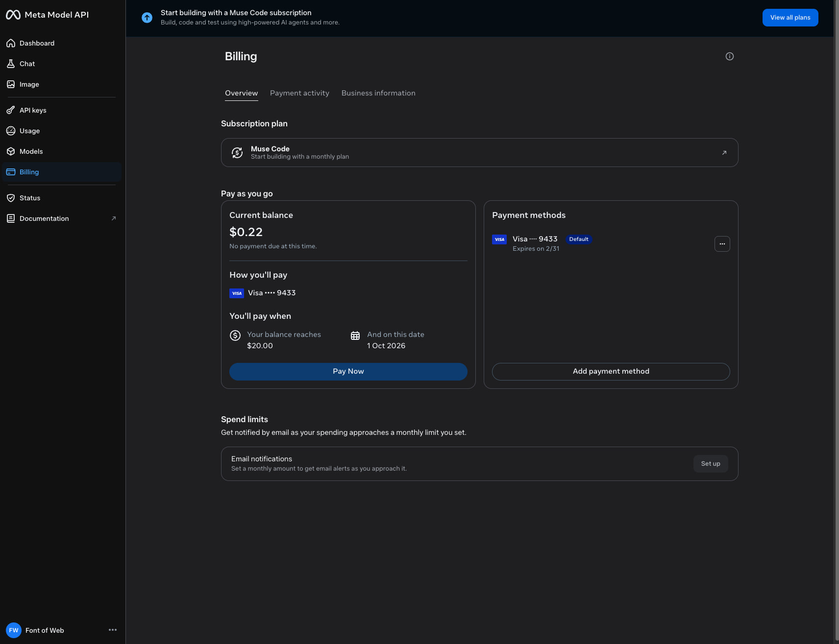Click the Billing card icon

click(11, 172)
